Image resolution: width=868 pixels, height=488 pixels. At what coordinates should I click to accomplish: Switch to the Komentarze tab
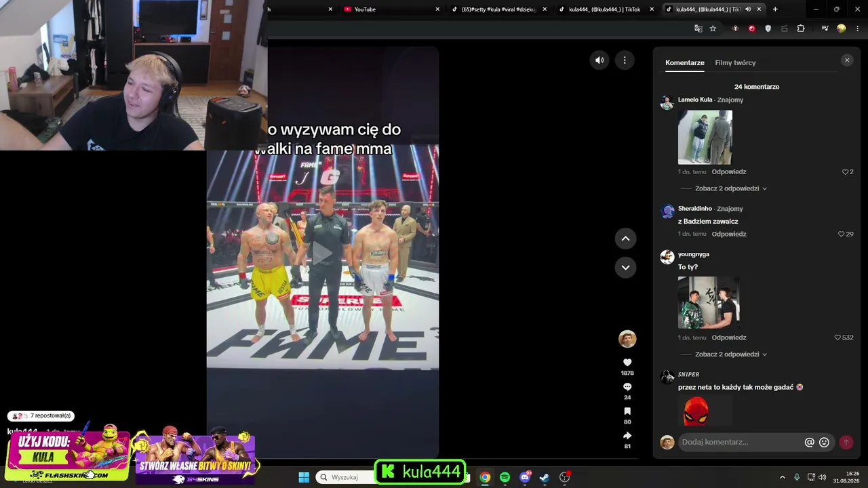point(685,63)
